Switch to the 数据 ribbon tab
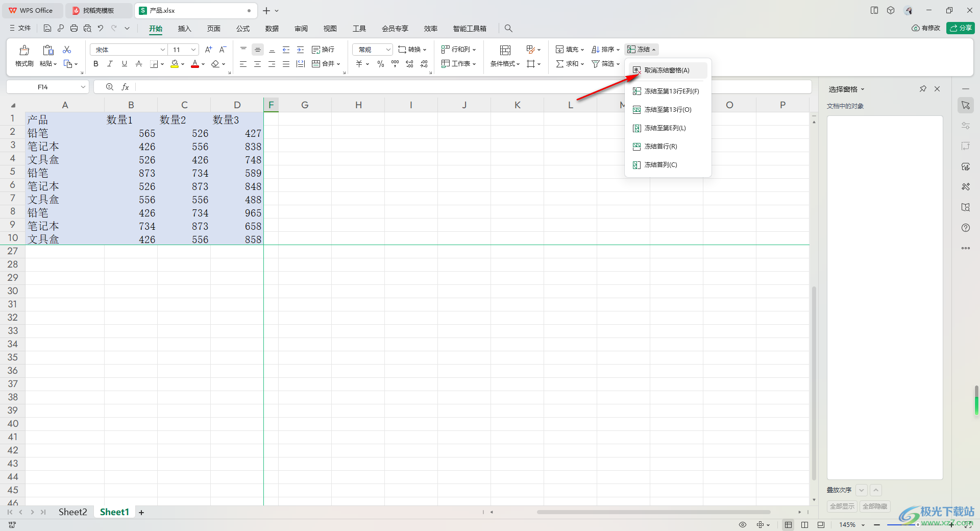The height and width of the screenshot is (531, 980). click(272, 29)
